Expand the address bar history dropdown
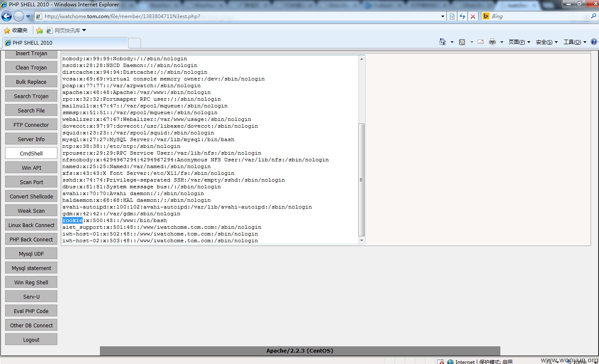Viewport: 599px width, 364px height. tap(443, 16)
